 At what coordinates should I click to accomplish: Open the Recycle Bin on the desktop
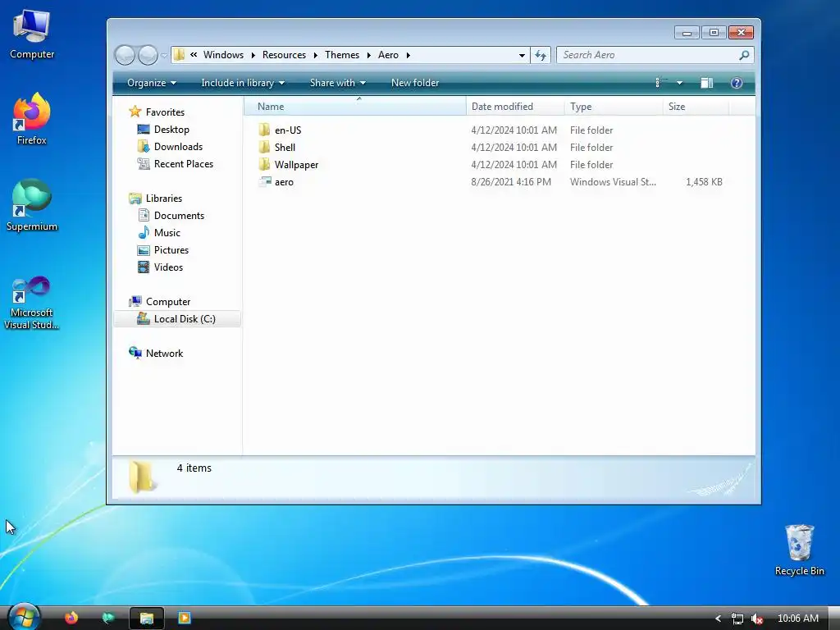799,550
